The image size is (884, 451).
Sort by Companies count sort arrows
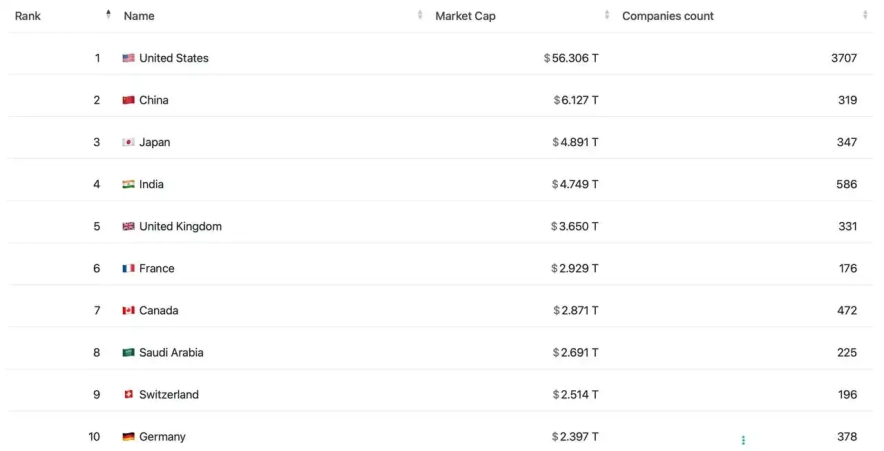pyautogui.click(x=865, y=16)
